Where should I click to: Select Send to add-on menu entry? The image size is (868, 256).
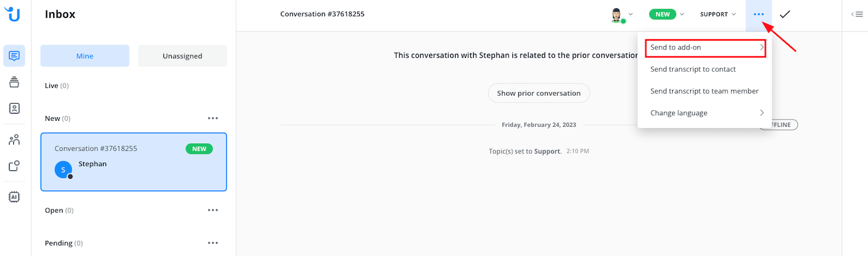(x=705, y=47)
